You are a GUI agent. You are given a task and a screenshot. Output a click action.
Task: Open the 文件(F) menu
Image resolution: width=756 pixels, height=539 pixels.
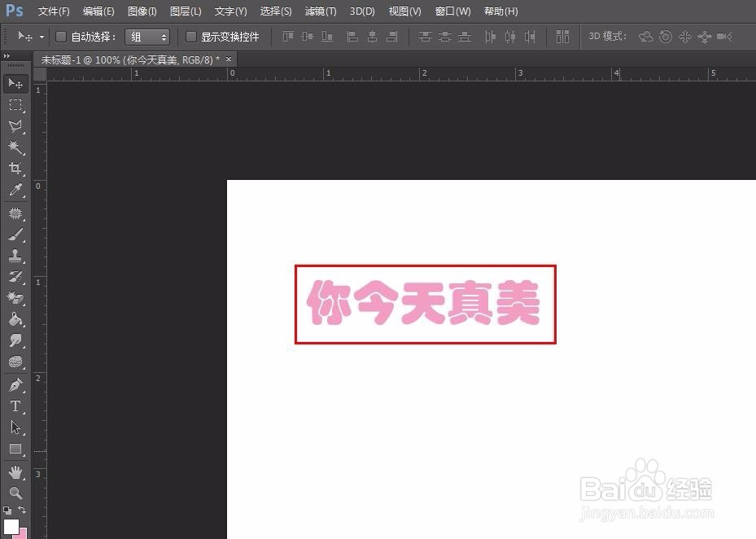pyautogui.click(x=54, y=11)
